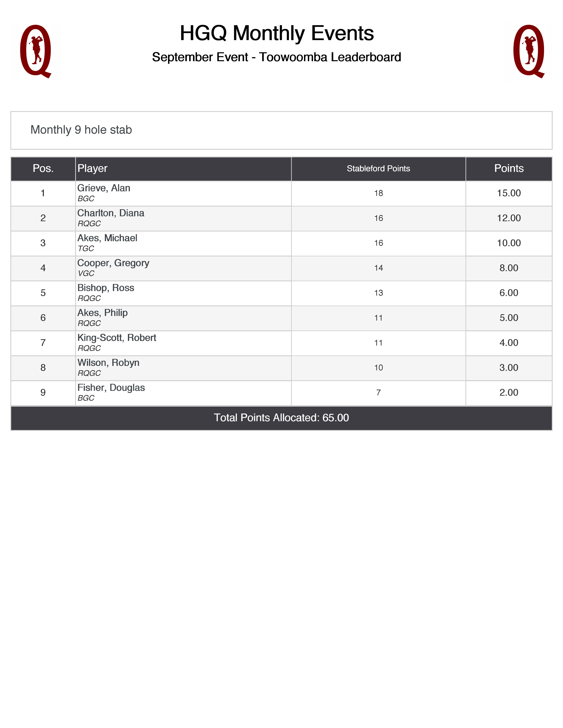Click the Monthly 9 hole stab heading
Viewport: 563px width, 728px height.
[x=81, y=130]
